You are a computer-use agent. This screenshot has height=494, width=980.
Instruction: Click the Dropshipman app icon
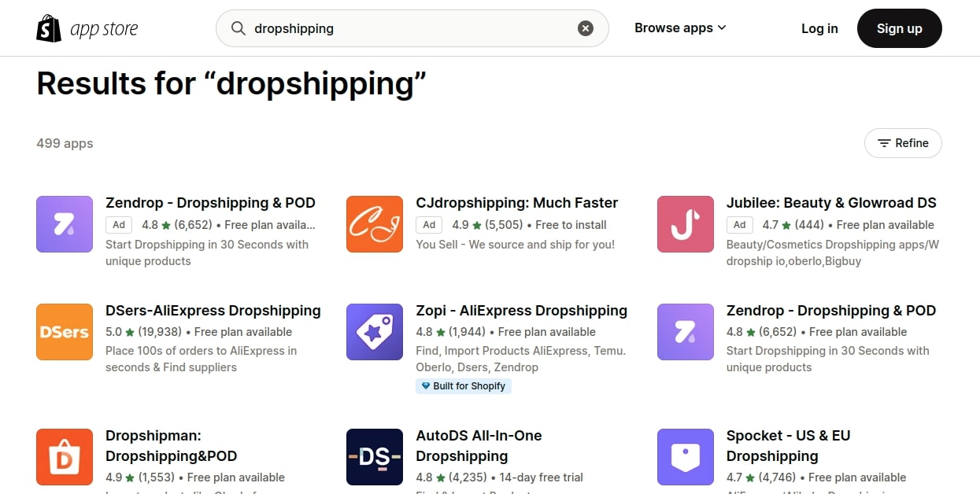click(x=64, y=457)
